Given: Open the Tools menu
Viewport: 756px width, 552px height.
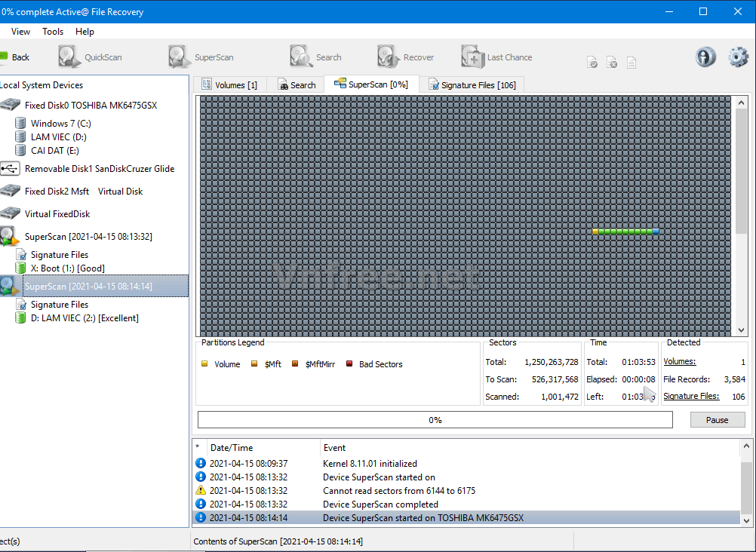Looking at the screenshot, I should (x=53, y=32).
